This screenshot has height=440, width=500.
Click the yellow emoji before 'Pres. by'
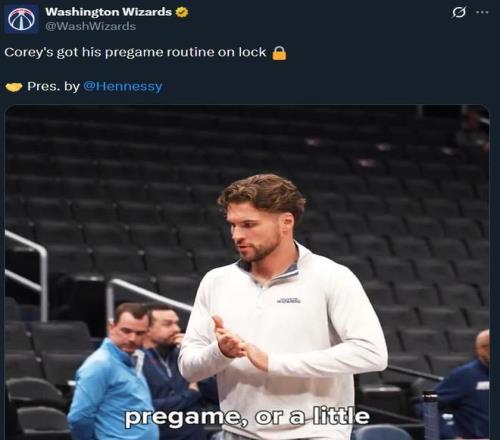(14, 87)
